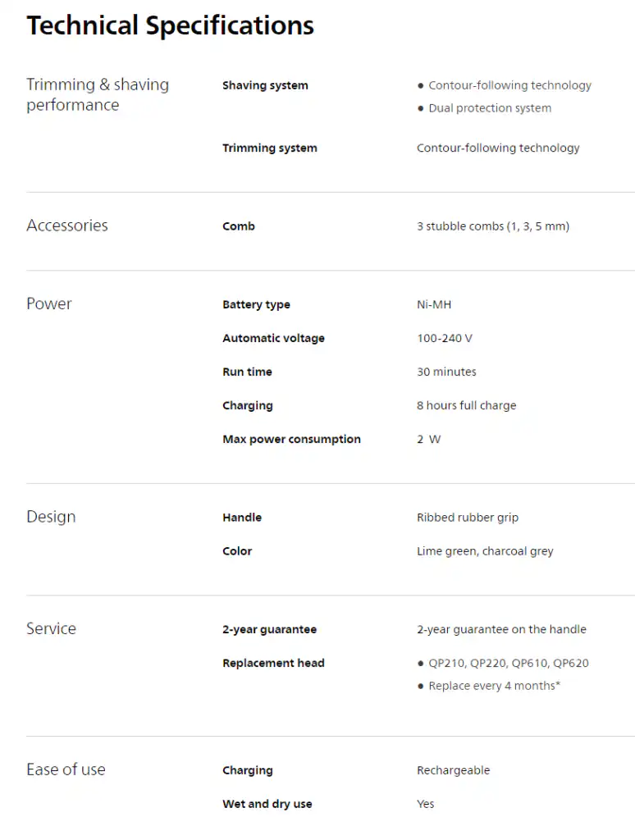The image size is (635, 840).
Task: Click the Replacement head label
Action: (x=273, y=663)
